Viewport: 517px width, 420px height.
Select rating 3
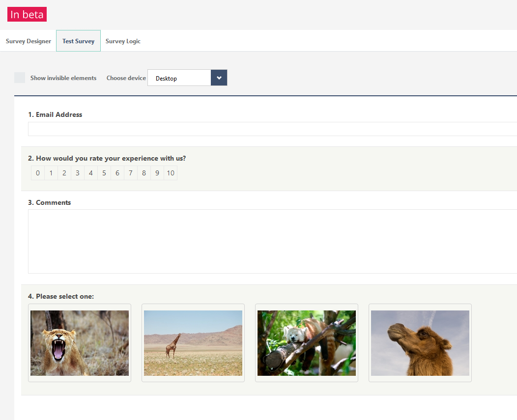78,173
